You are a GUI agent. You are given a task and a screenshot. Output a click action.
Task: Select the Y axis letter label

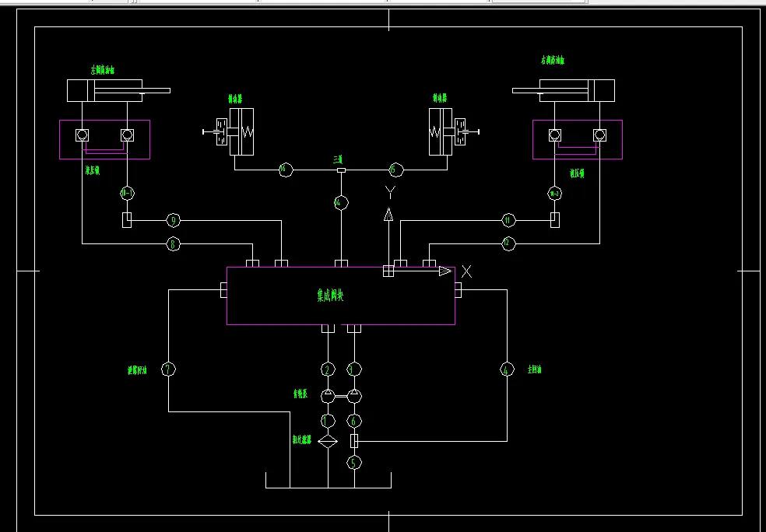point(390,192)
